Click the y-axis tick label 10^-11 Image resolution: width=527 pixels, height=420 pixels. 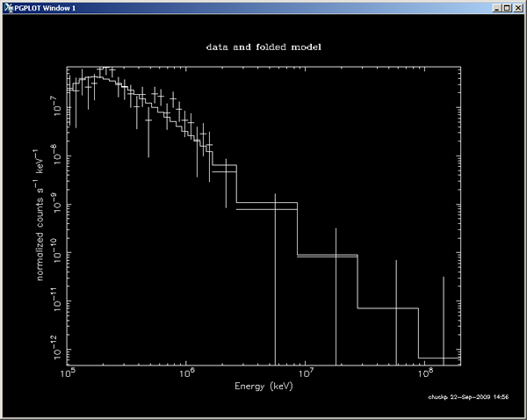(x=56, y=299)
